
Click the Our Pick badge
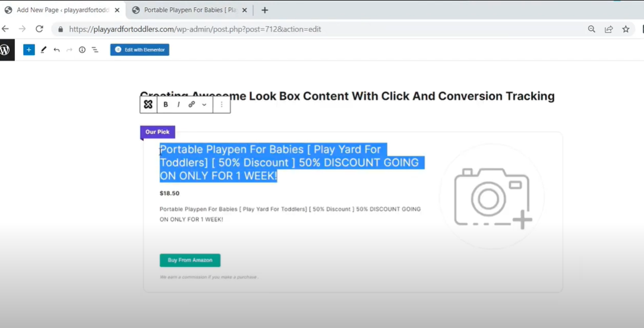point(157,132)
